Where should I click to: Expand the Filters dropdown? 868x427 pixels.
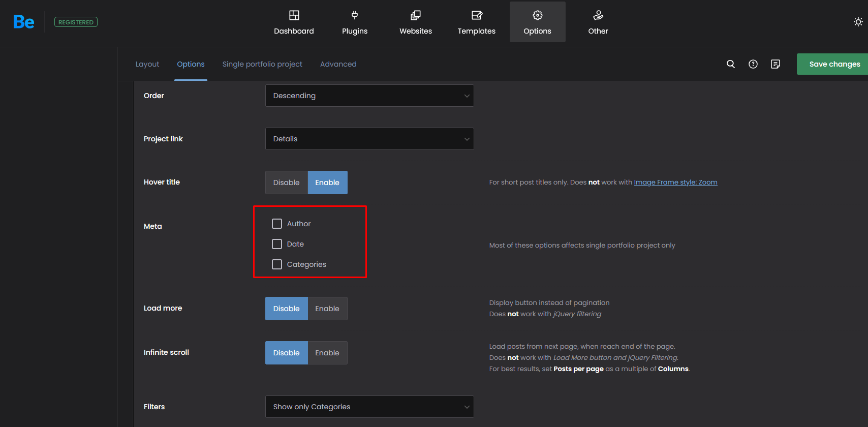369,407
